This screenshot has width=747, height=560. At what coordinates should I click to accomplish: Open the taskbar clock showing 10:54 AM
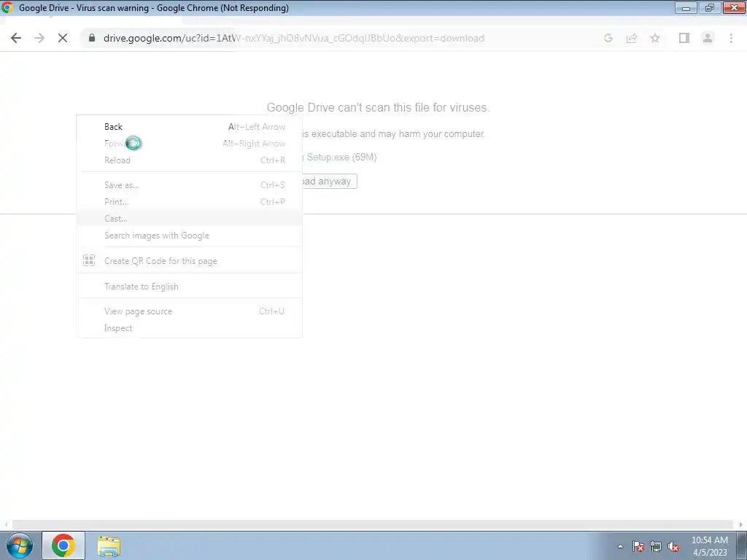tap(709, 546)
